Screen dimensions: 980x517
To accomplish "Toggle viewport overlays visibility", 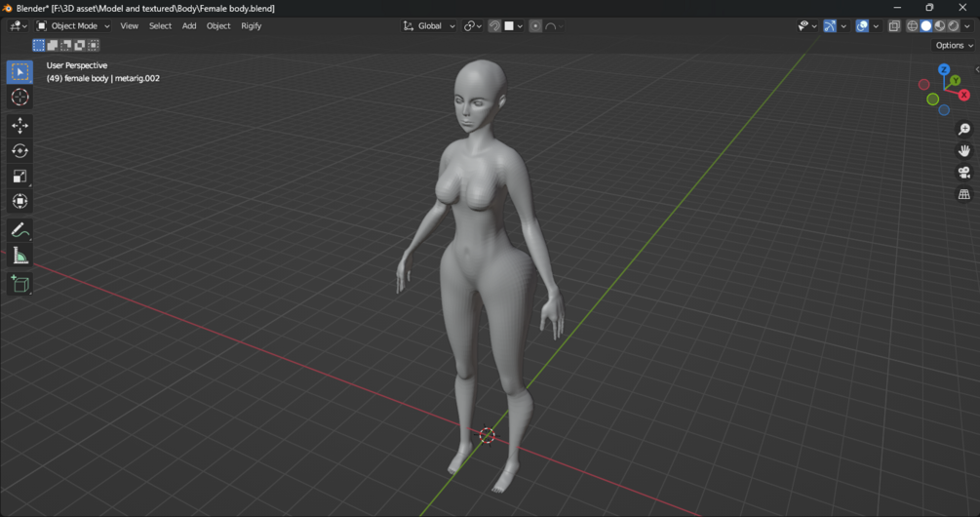I will click(862, 25).
